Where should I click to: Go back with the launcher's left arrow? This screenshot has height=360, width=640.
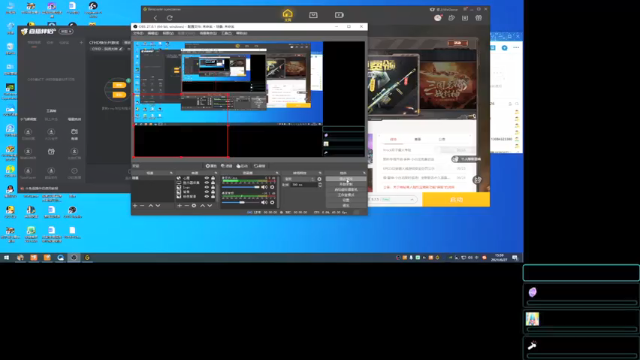(x=155, y=18)
